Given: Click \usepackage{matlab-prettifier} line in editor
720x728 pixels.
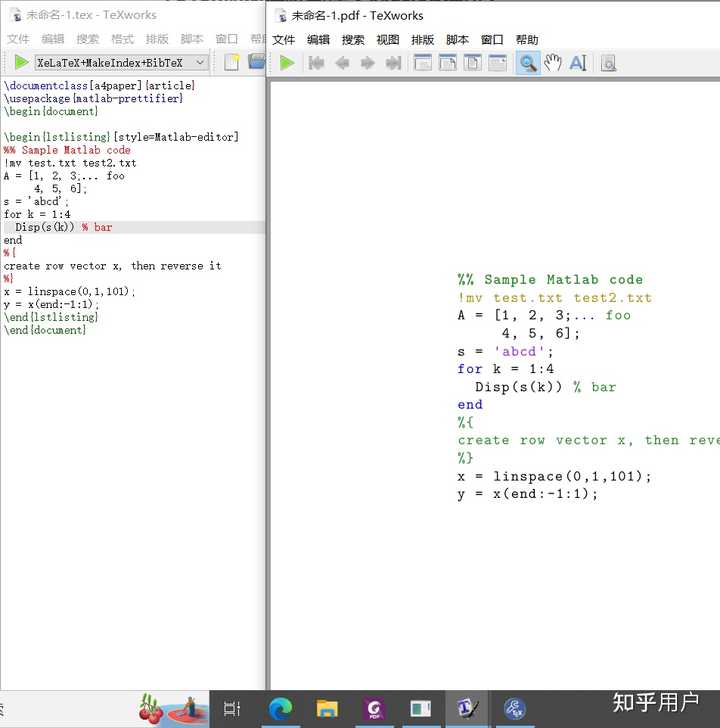Looking at the screenshot, I should tap(93, 98).
